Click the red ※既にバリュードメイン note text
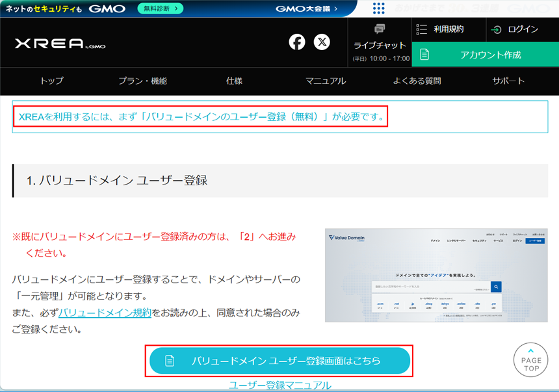The height and width of the screenshot is (392, 559). (154, 244)
